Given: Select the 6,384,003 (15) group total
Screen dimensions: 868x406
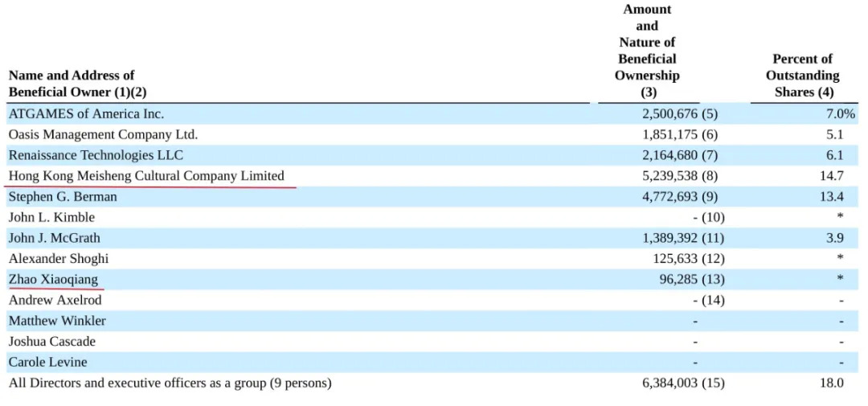Looking at the screenshot, I should point(683,383).
